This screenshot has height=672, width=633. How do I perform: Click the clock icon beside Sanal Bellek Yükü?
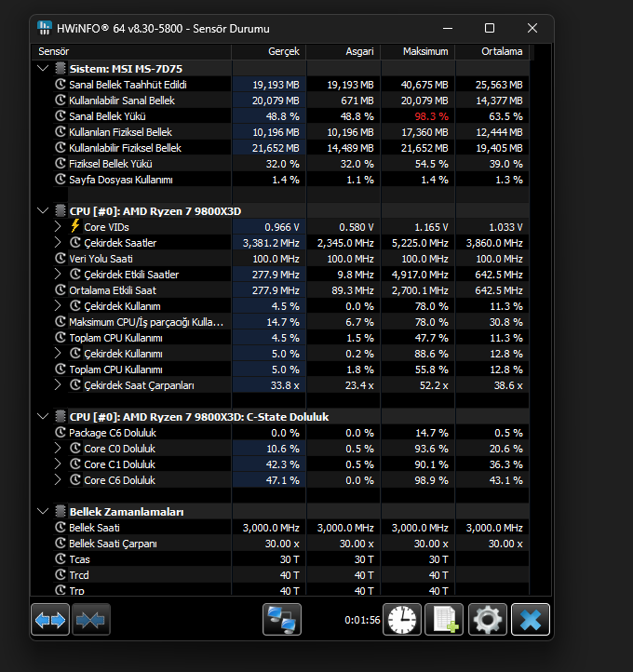pos(61,116)
